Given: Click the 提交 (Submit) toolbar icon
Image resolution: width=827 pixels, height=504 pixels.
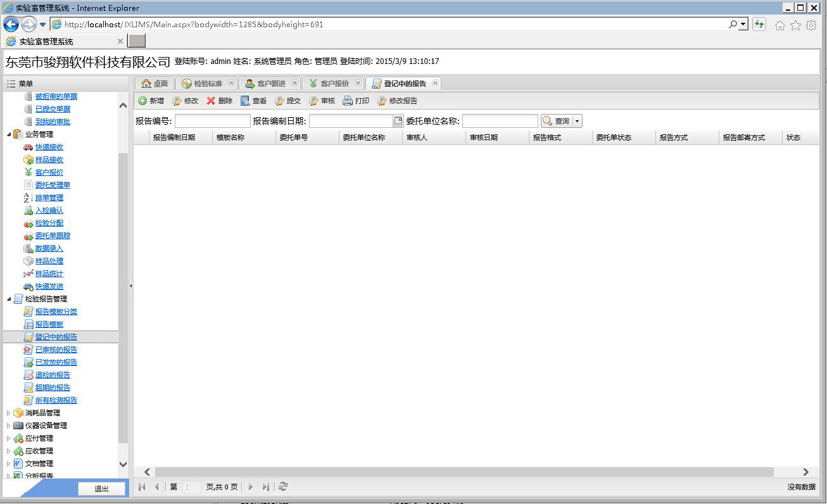Looking at the screenshot, I should 280,101.
